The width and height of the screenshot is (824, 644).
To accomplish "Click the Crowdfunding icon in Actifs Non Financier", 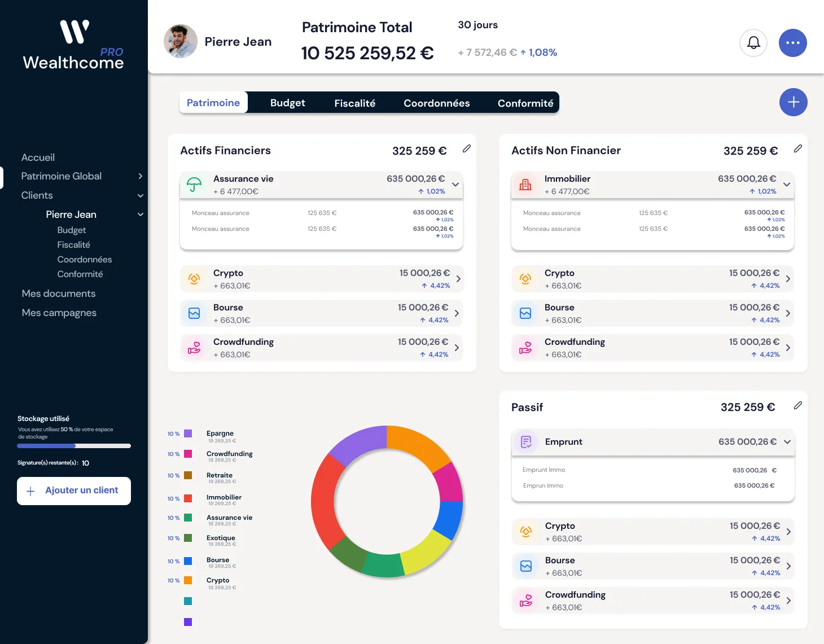I will (x=525, y=348).
